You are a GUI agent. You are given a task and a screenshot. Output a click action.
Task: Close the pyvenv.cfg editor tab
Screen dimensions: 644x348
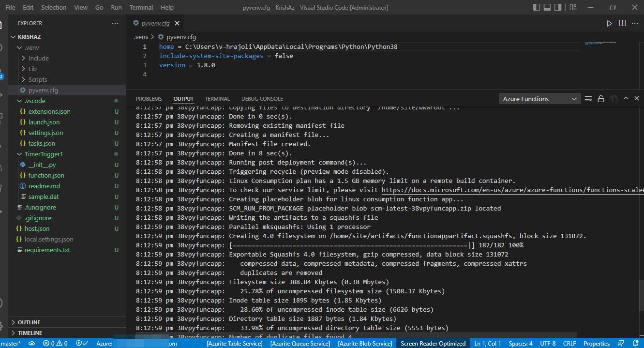click(177, 23)
